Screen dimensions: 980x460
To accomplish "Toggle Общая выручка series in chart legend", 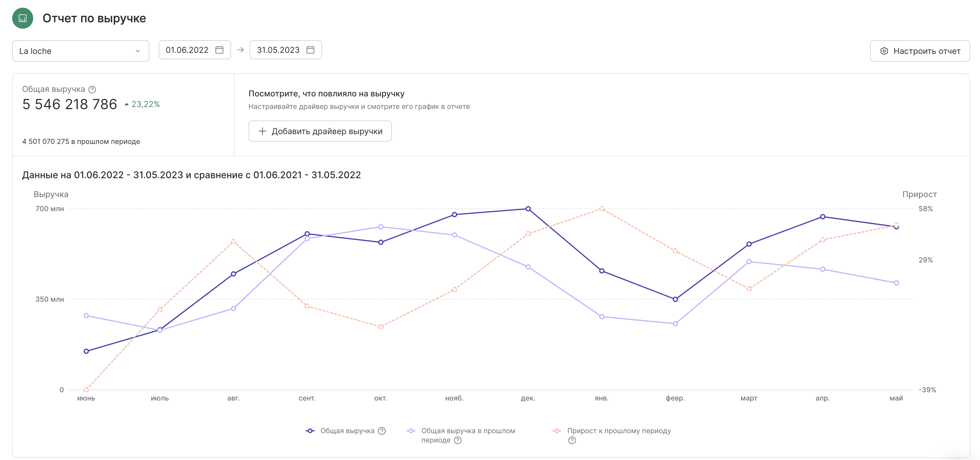I will point(347,431).
